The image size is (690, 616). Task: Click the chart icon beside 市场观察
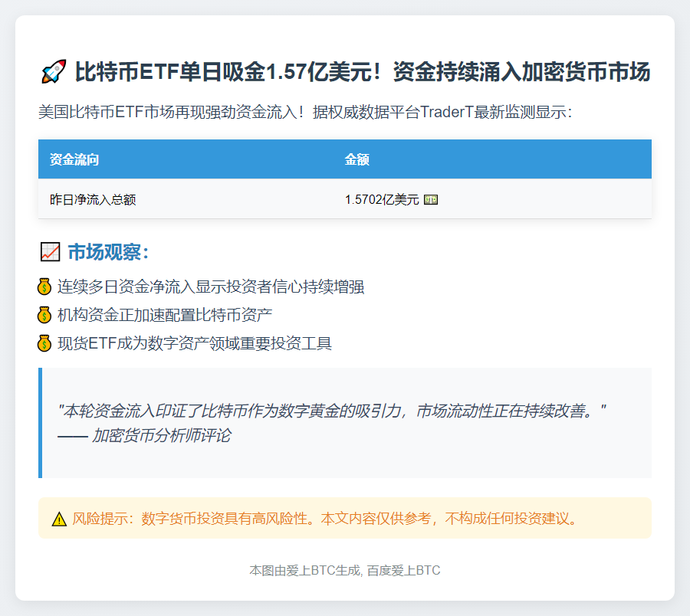tap(50, 251)
